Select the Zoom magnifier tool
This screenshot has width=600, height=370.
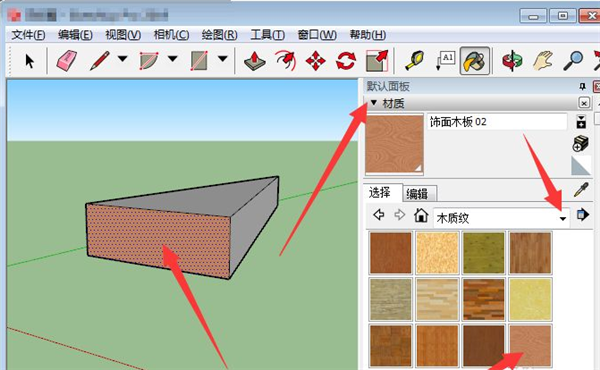coord(573,60)
